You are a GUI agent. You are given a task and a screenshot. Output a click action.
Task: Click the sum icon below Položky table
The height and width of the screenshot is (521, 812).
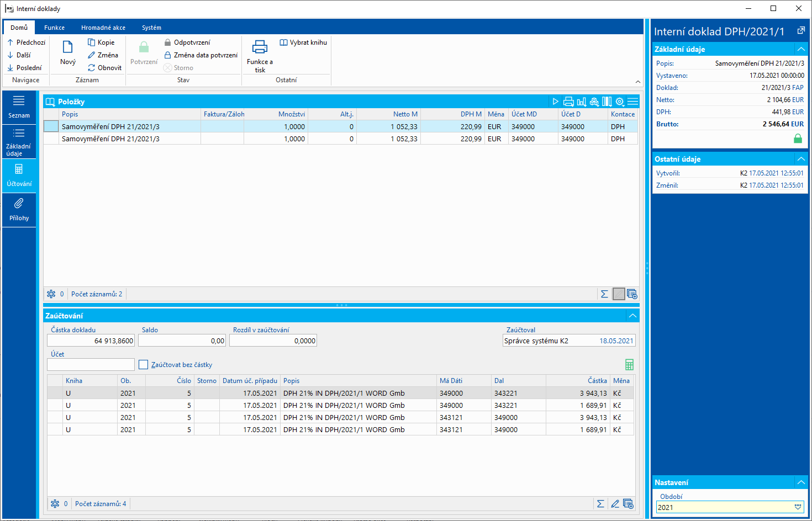click(604, 294)
